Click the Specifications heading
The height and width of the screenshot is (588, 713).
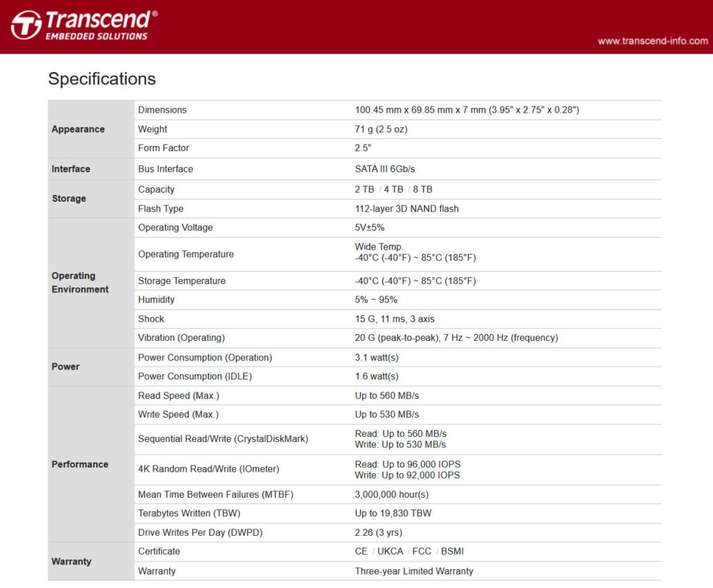tap(102, 79)
